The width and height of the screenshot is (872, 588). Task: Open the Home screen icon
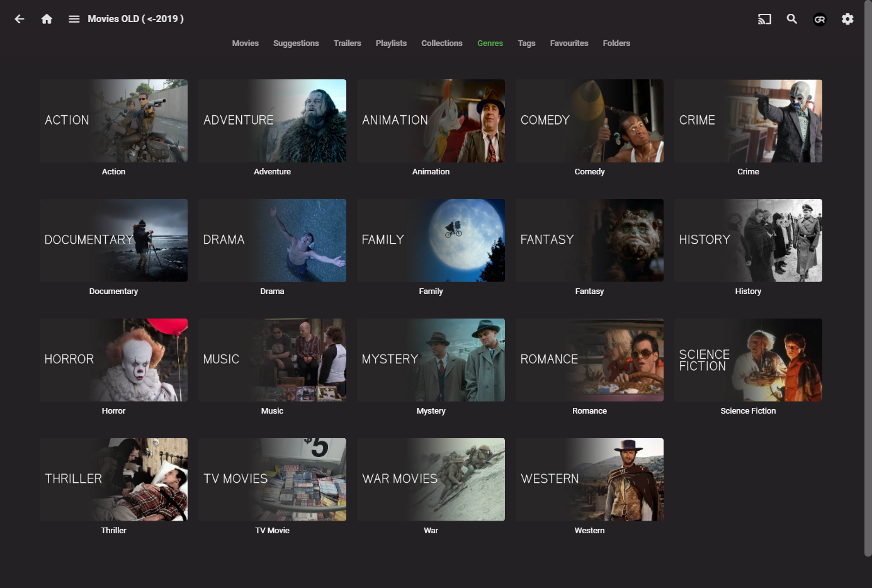47,19
